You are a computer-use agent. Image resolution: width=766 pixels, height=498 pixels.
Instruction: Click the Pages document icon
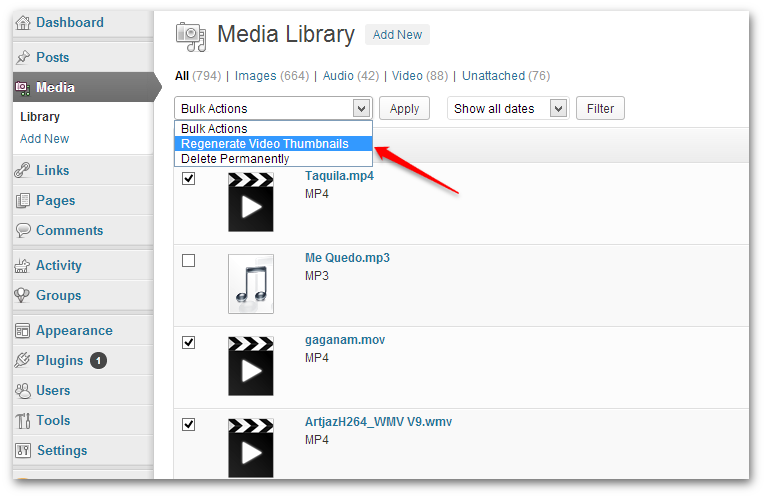(23, 200)
